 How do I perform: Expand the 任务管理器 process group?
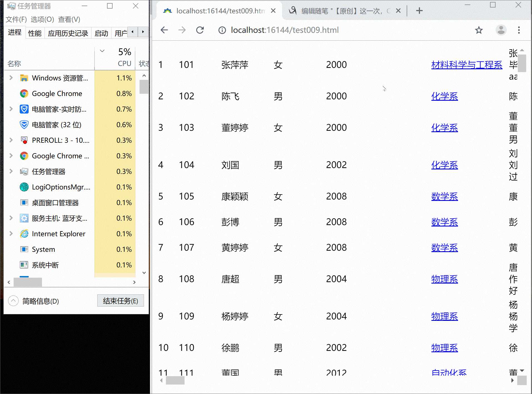coord(11,171)
